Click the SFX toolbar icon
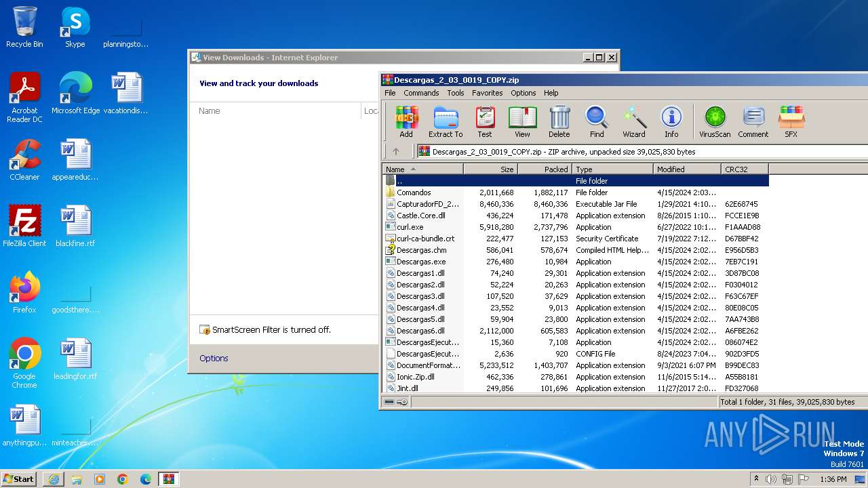Screen dimensions: 868x488 pyautogui.click(x=791, y=122)
